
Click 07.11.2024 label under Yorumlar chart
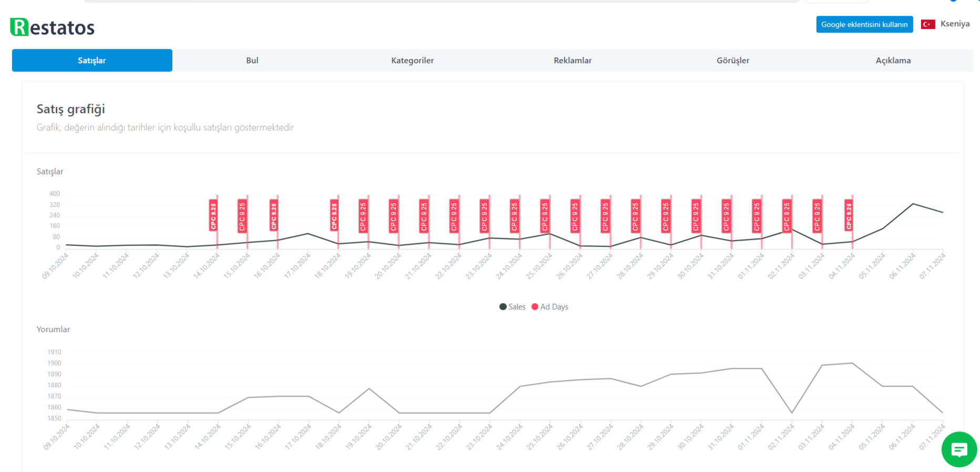pos(933,437)
